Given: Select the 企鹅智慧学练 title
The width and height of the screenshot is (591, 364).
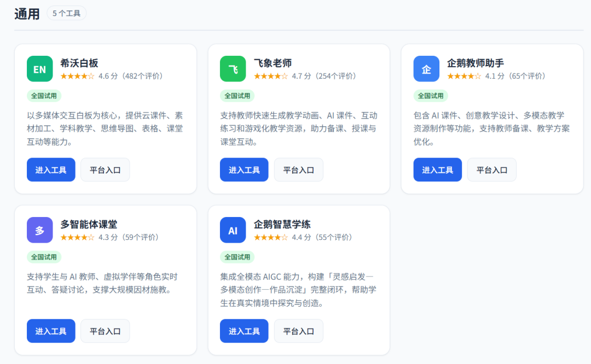Looking at the screenshot, I should pos(282,224).
